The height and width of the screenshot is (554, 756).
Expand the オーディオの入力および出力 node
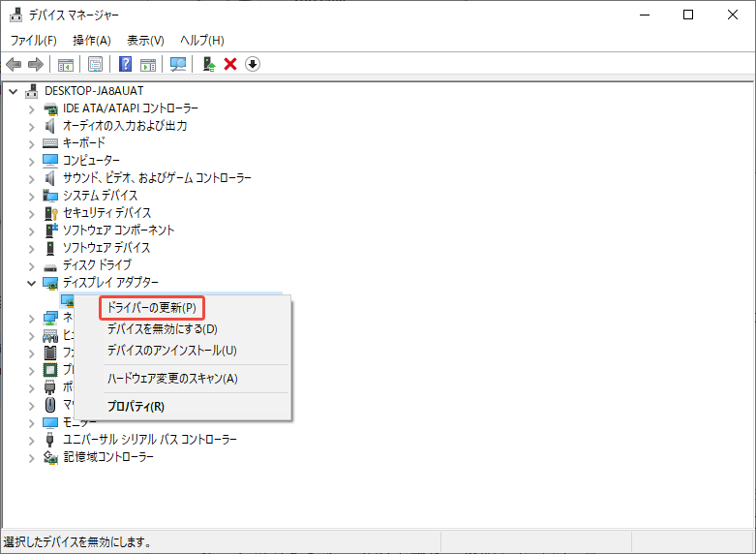point(31,127)
